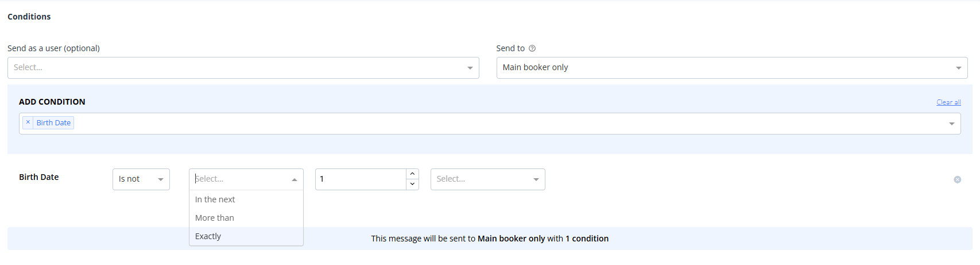Screen dimensions: 980x265
Task: Click the Add Condition field dropdown arrow
Action: pos(951,124)
